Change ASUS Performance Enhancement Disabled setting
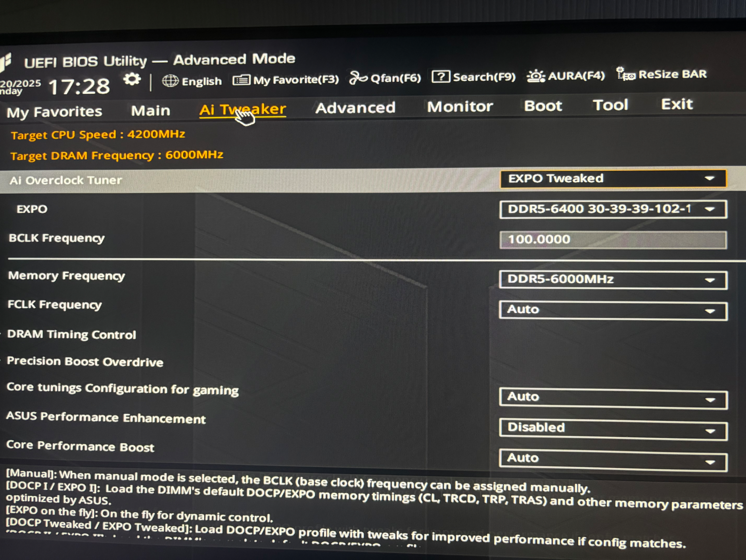 coord(613,429)
